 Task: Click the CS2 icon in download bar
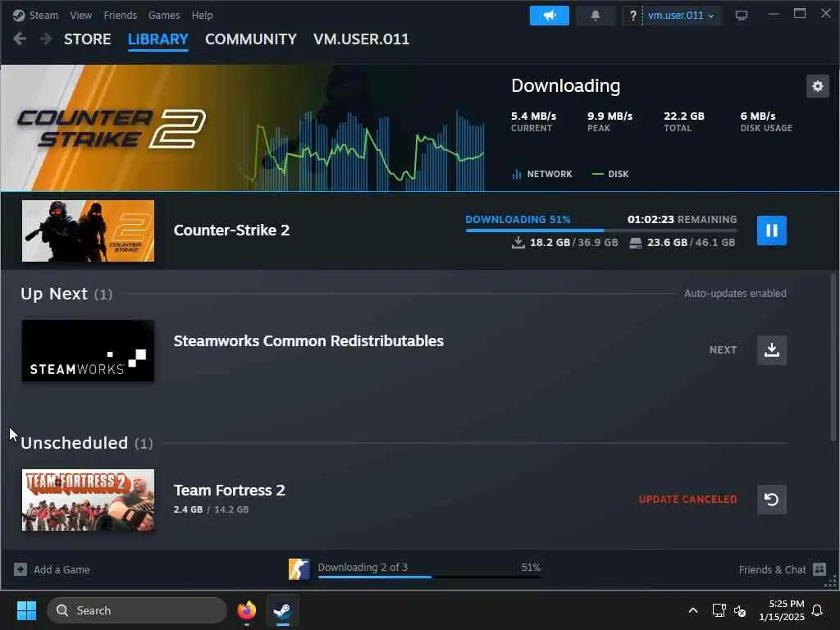tap(299, 569)
